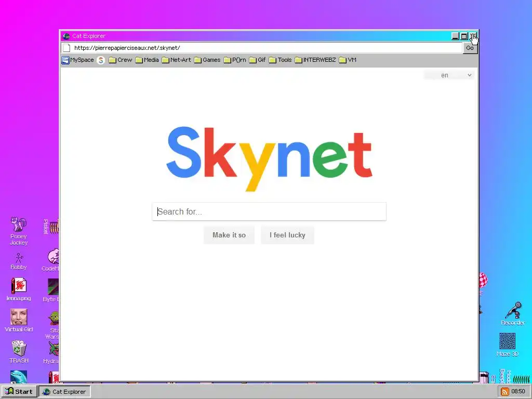Select Cat Explorer in the taskbar

tap(64, 392)
